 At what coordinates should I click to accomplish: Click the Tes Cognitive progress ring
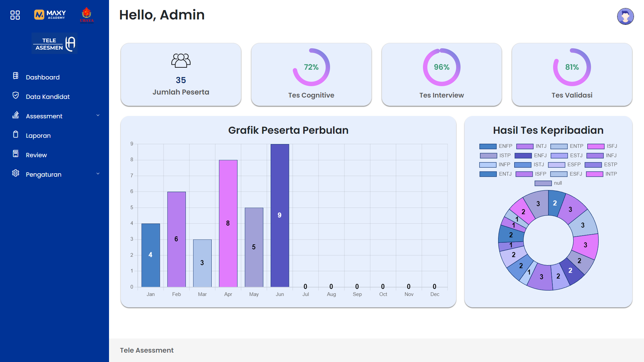[311, 67]
